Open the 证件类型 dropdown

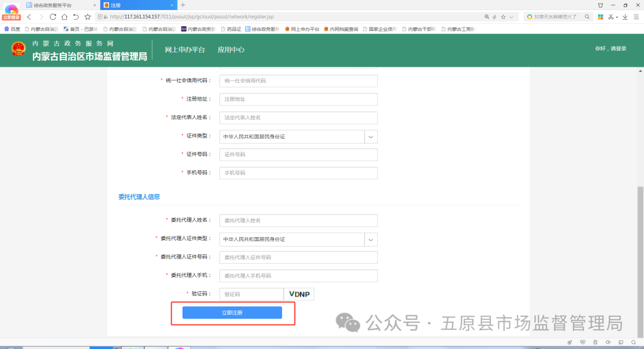pos(371,136)
